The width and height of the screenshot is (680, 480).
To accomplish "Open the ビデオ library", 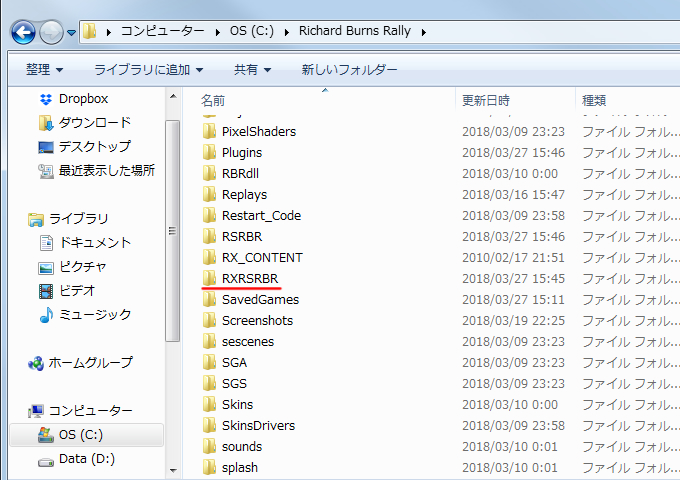I will click(77, 291).
